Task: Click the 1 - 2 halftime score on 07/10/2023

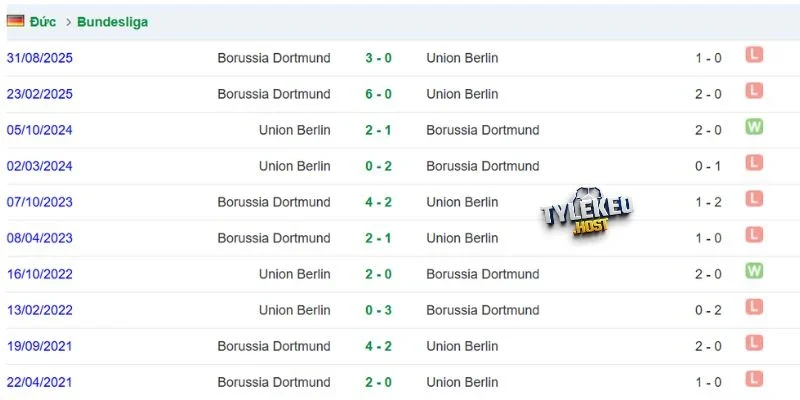Action: pyautogui.click(x=708, y=203)
